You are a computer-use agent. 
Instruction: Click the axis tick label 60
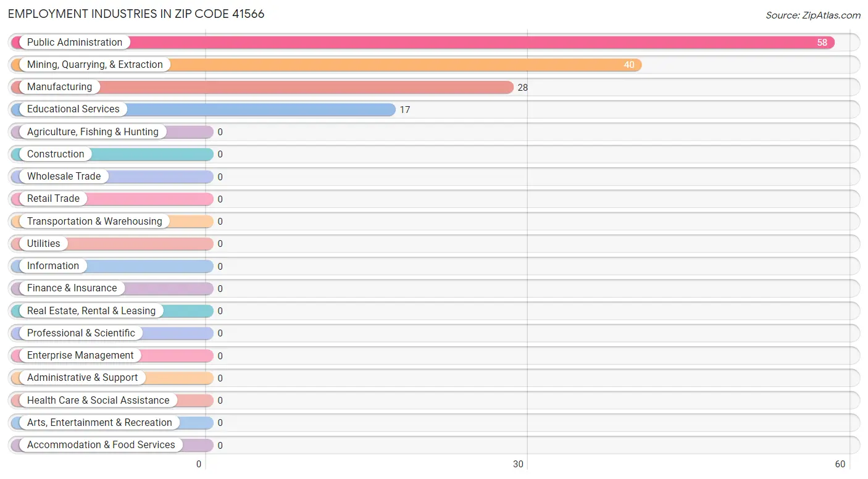[840, 464]
